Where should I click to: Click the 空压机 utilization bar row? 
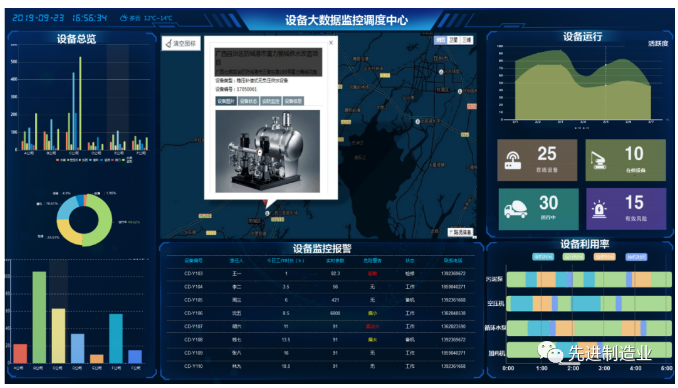[x=589, y=303]
